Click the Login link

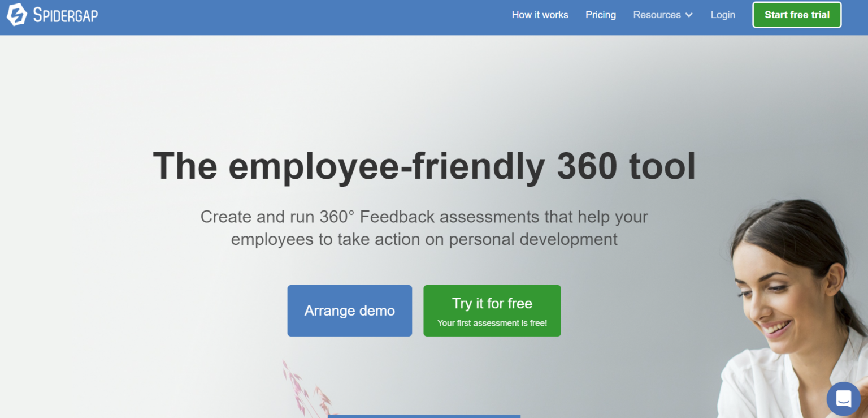point(723,15)
